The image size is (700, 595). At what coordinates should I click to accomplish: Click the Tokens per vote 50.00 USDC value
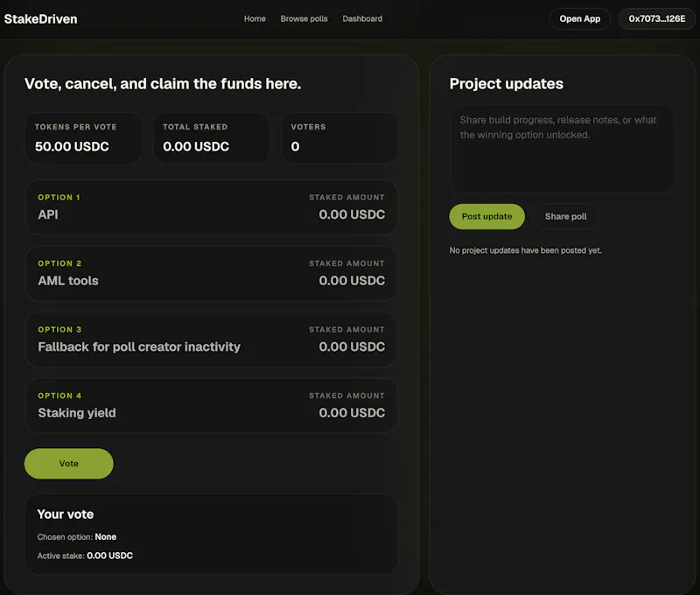72,146
